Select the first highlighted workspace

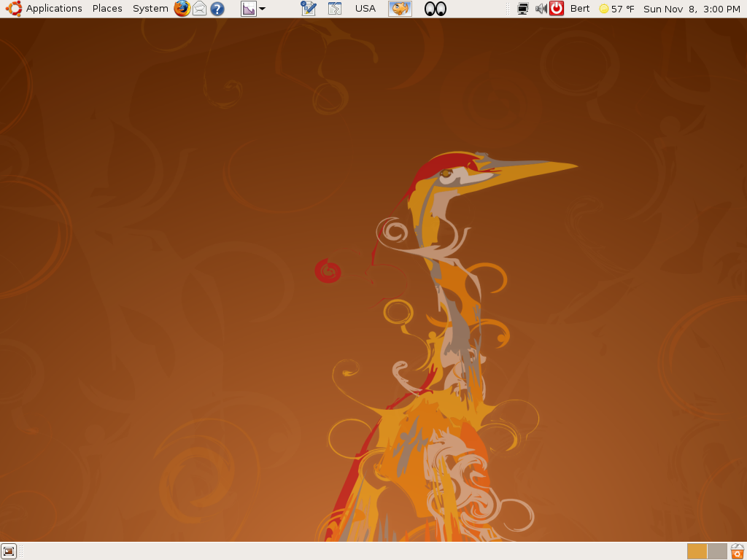click(x=697, y=551)
